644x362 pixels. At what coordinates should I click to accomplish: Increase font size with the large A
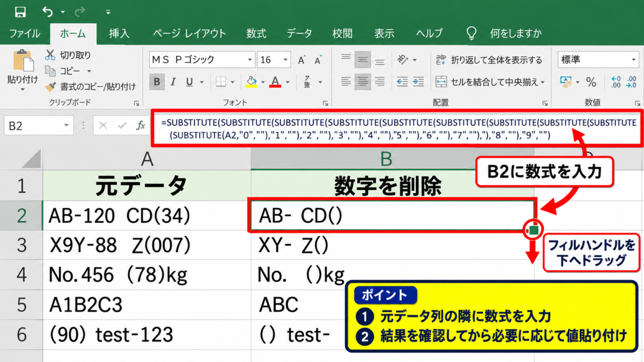click(302, 60)
